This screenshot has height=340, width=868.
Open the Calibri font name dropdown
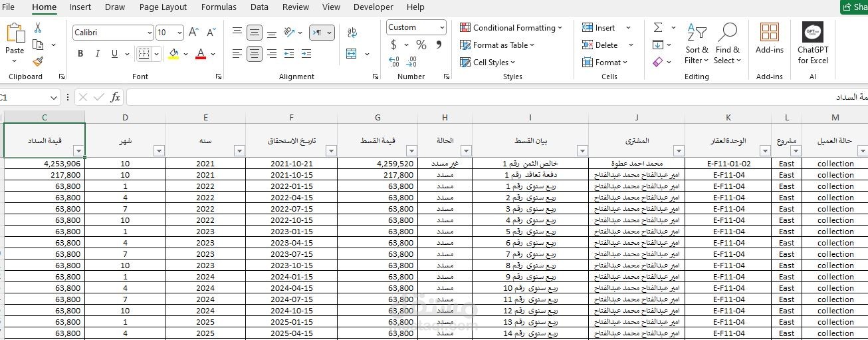click(149, 33)
